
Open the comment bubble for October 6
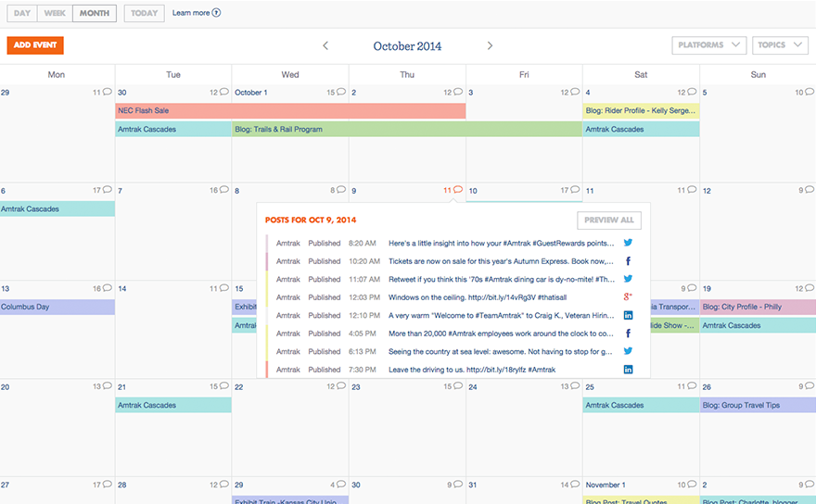point(108,190)
